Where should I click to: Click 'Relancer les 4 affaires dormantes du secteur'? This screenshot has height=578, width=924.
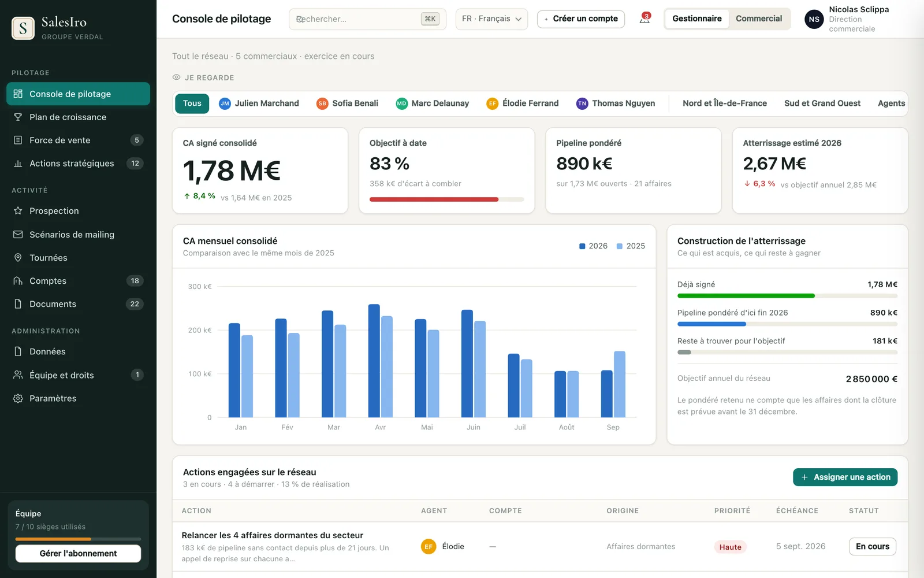[273, 535]
